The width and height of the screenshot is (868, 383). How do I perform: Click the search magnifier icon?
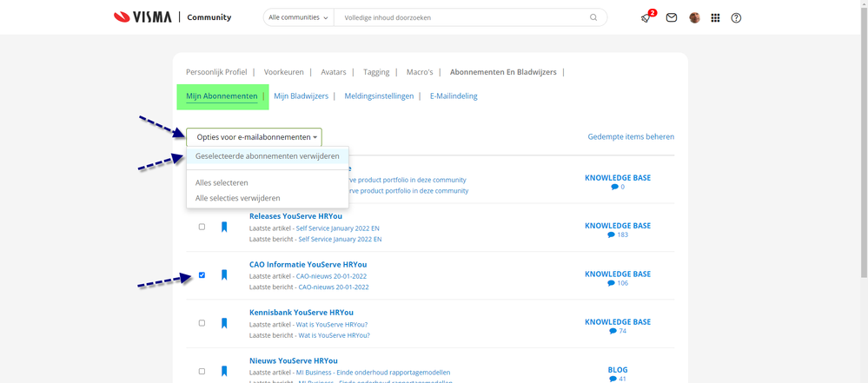point(593,17)
